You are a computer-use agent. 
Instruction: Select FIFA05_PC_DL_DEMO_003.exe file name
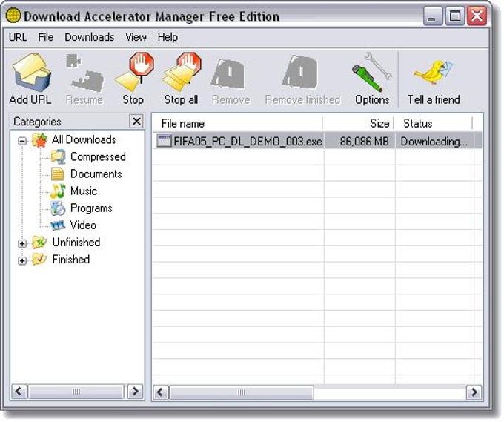(x=248, y=141)
